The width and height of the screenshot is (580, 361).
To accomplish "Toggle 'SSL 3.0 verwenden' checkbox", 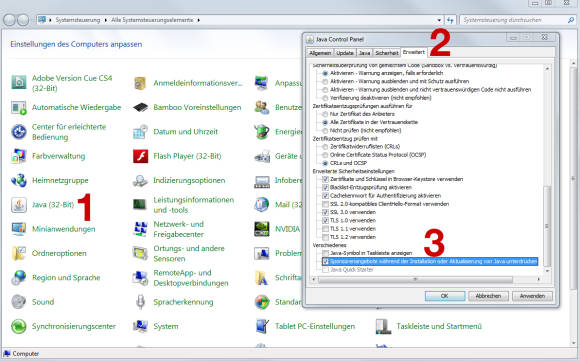I will (325, 212).
